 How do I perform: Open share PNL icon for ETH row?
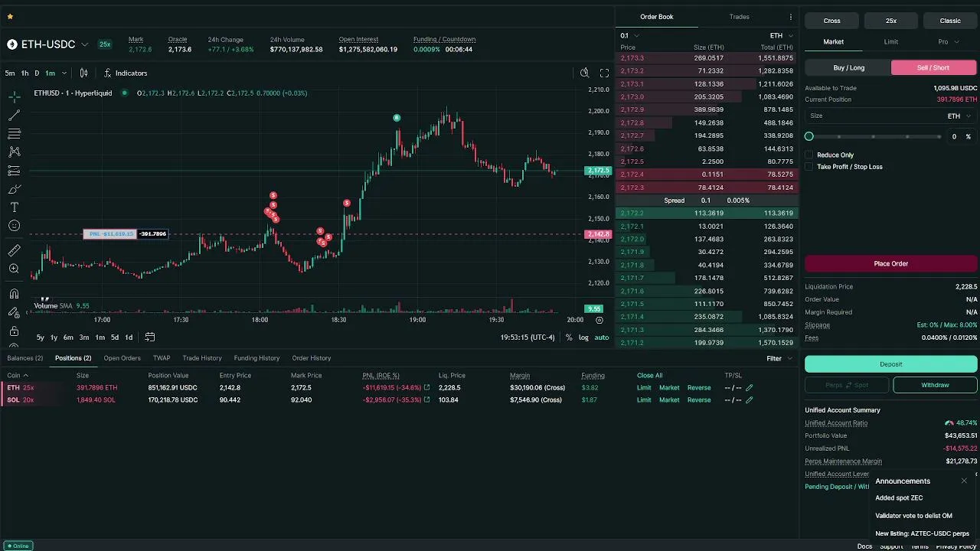click(426, 388)
